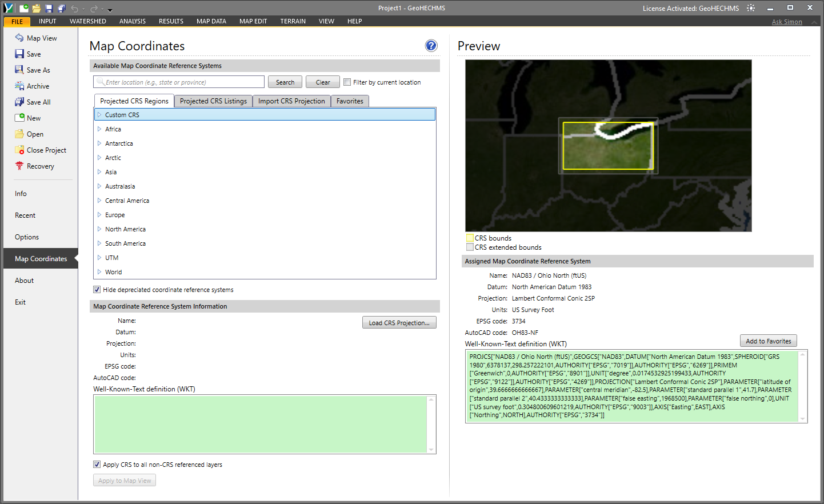This screenshot has height=504, width=824.
Task: Click the open folder icon in title bar
Action: click(x=37, y=9)
